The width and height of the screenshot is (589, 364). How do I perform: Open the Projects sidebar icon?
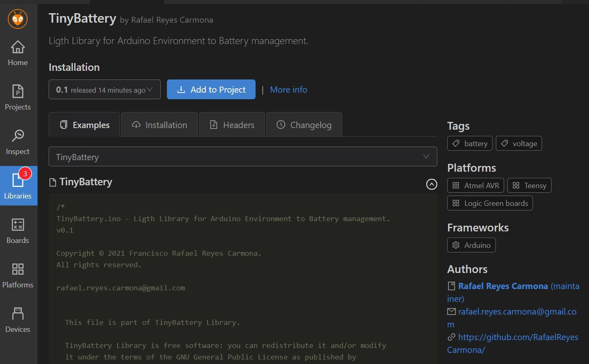18,98
